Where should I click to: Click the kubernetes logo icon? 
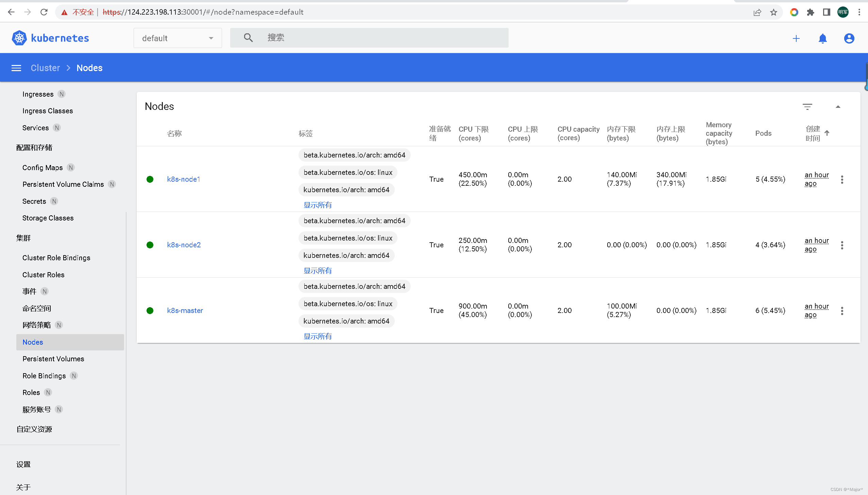[x=19, y=38]
